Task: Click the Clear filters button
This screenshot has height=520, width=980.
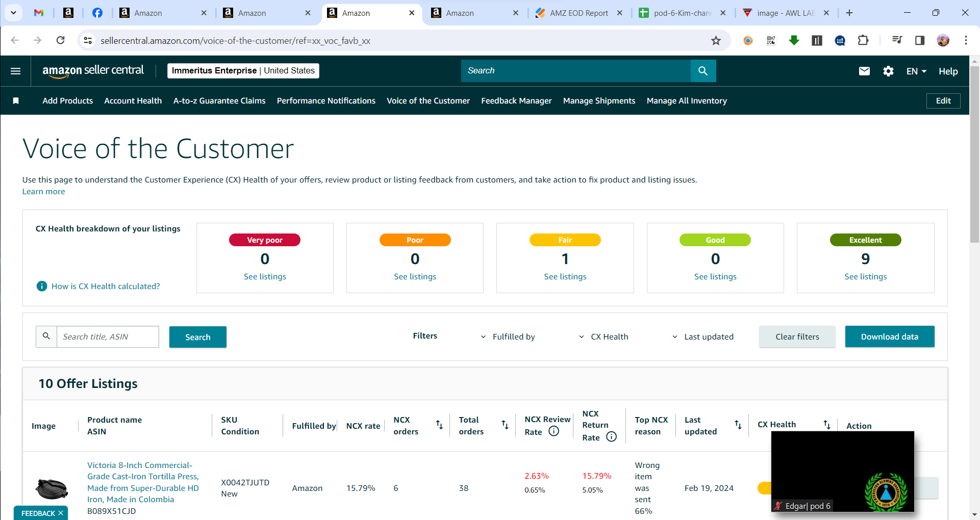Action: click(797, 336)
